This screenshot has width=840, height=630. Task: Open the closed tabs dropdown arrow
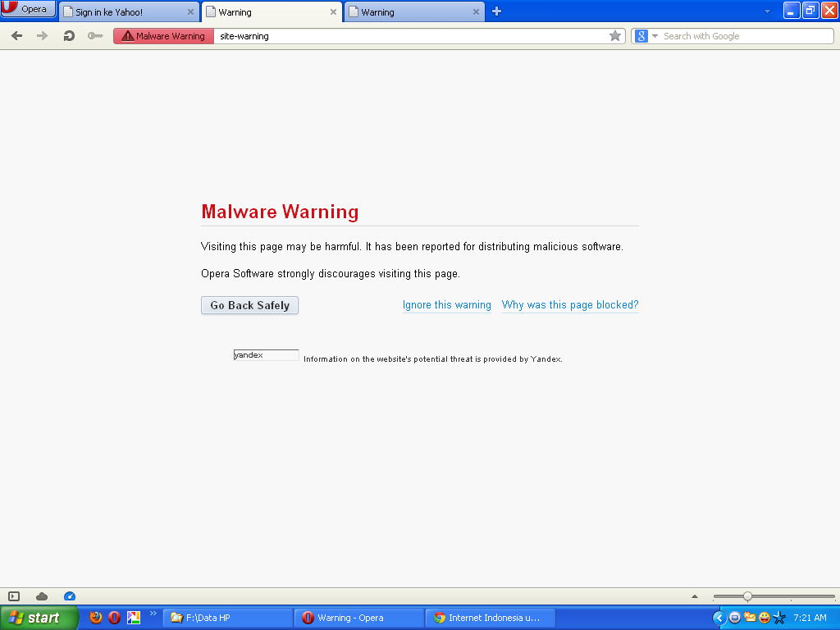(767, 11)
